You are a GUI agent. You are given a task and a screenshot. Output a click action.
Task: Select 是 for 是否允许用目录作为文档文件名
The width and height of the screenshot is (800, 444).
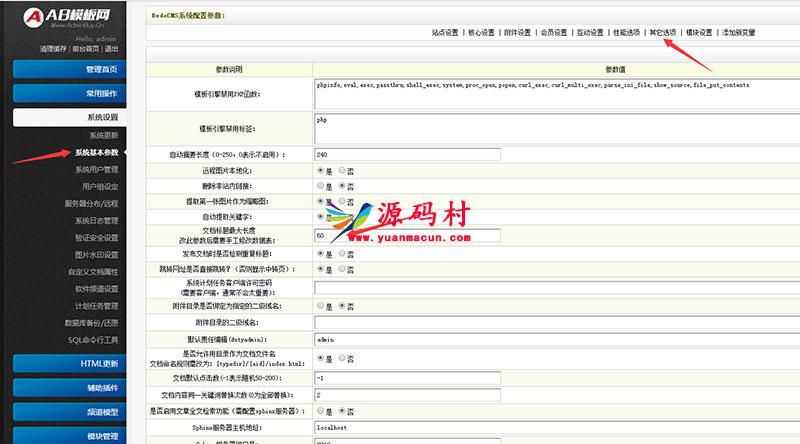pos(320,358)
